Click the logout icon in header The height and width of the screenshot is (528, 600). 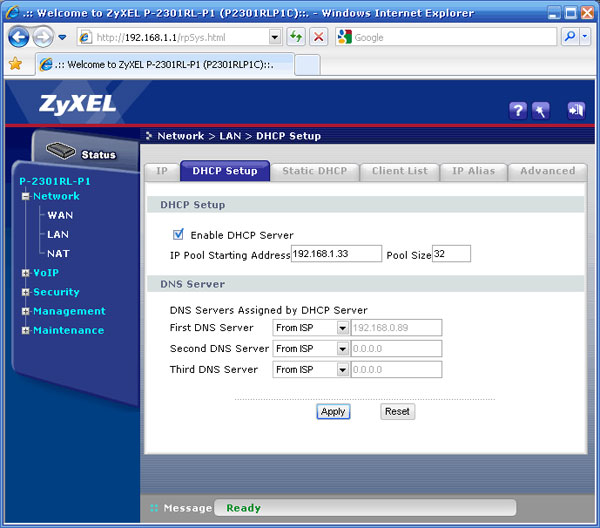click(576, 111)
